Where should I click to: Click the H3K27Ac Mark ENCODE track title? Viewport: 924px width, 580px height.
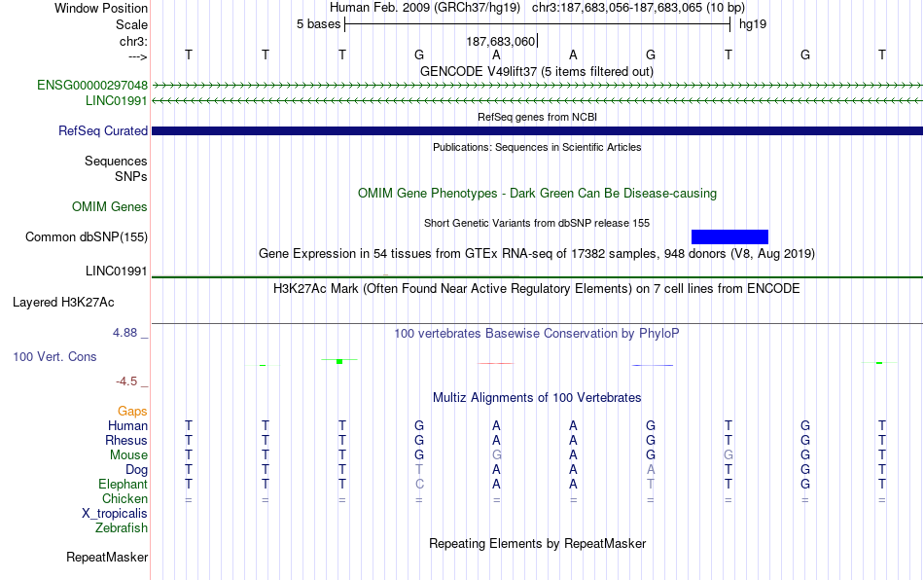click(x=536, y=288)
